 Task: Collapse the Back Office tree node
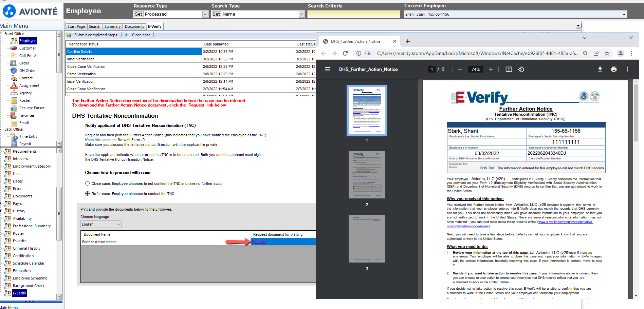pyautogui.click(x=2, y=129)
